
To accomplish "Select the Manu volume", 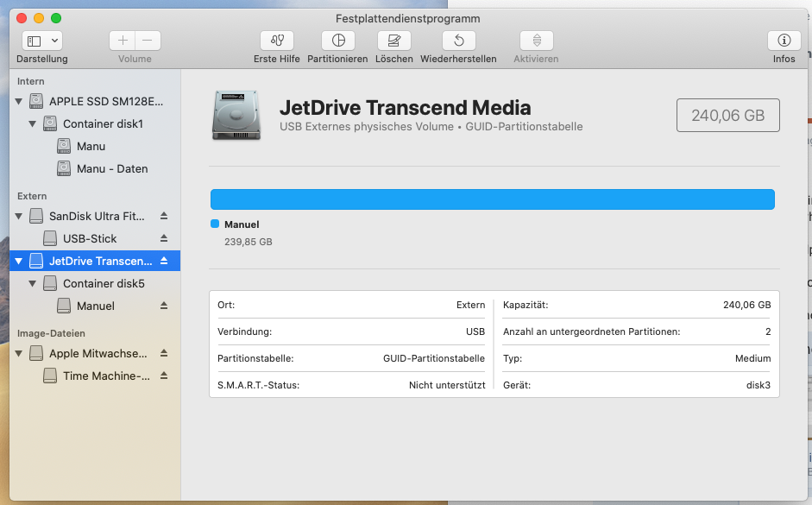I will [x=95, y=146].
